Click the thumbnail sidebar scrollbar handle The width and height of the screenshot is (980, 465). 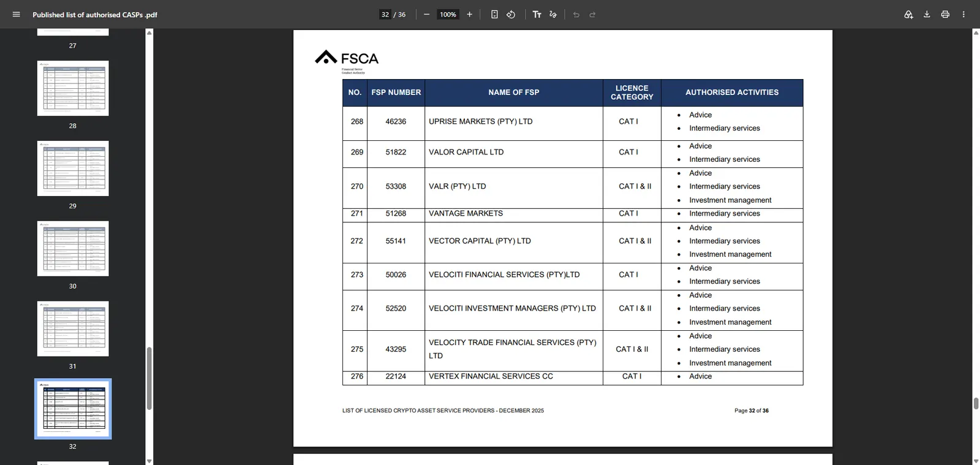point(149,379)
